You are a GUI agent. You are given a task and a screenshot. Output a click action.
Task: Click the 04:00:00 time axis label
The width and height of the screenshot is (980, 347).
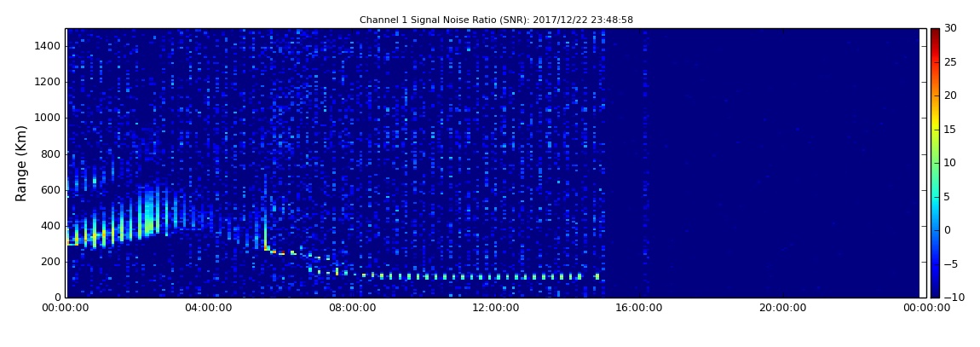pos(209,308)
